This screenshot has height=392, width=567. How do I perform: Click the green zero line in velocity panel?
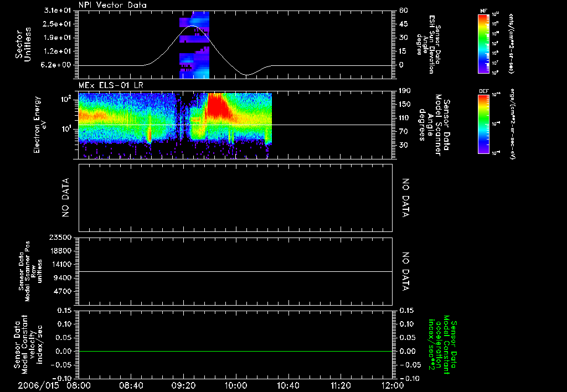235,351
